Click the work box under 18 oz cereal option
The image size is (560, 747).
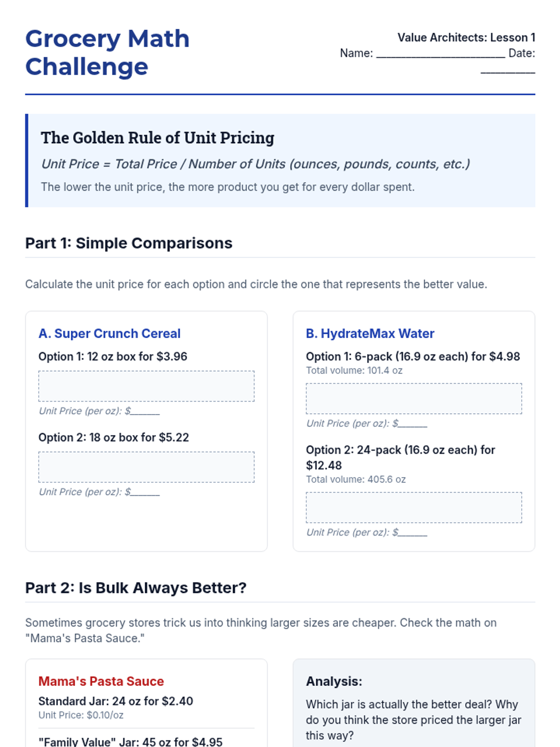[x=146, y=467]
